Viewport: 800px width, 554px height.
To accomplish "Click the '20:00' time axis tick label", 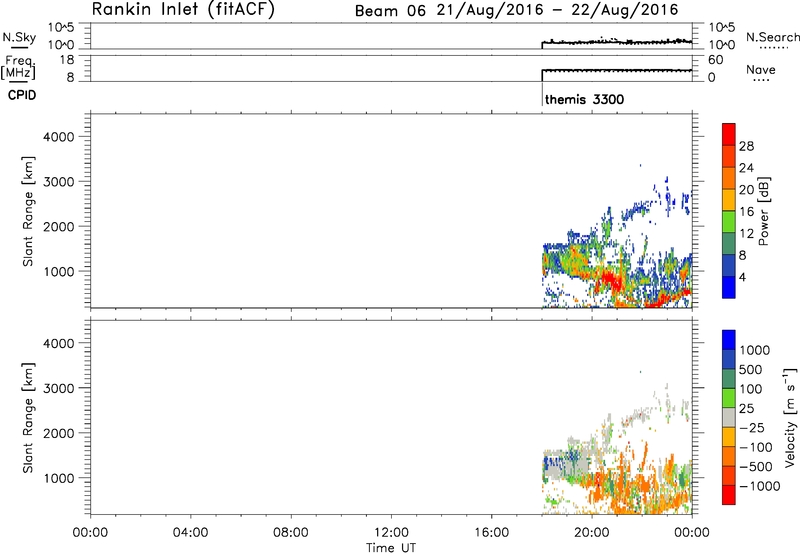I will tap(592, 533).
